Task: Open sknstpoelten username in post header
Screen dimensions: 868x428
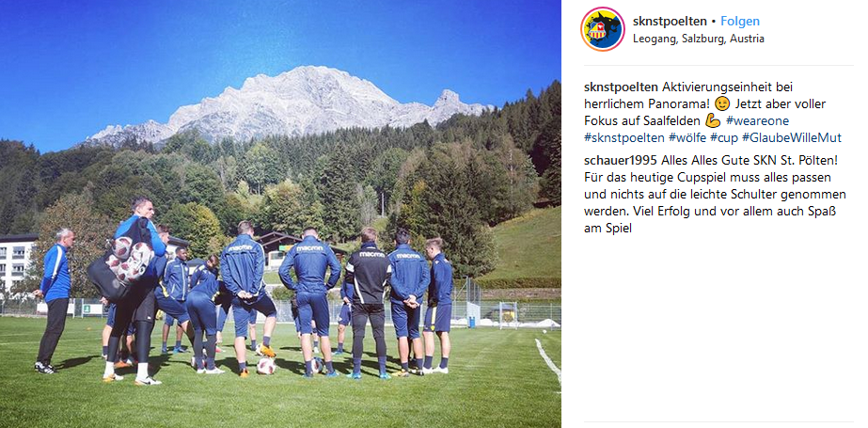Action: 670,22
